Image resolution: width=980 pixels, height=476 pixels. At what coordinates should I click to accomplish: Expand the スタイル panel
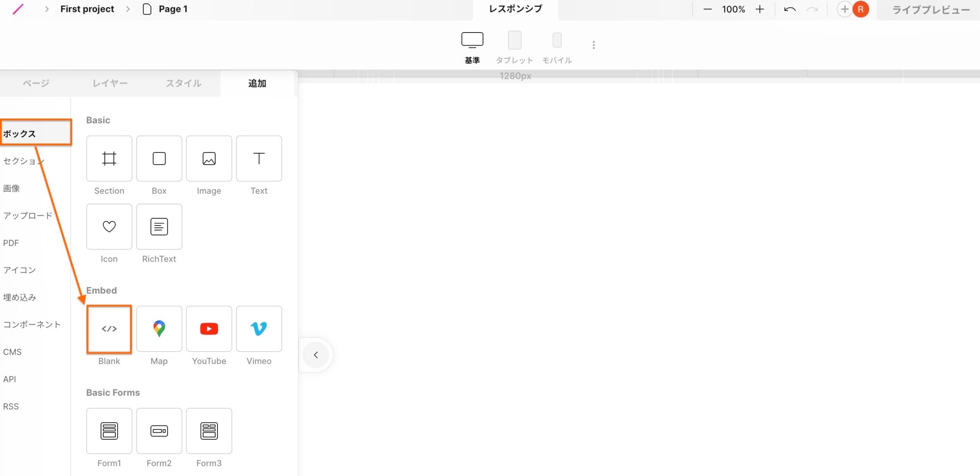click(183, 83)
